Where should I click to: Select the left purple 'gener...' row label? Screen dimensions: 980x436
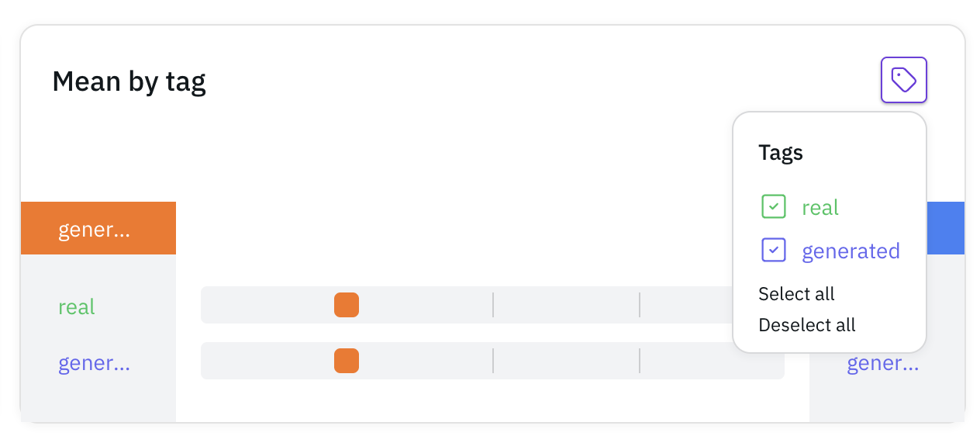click(x=94, y=363)
